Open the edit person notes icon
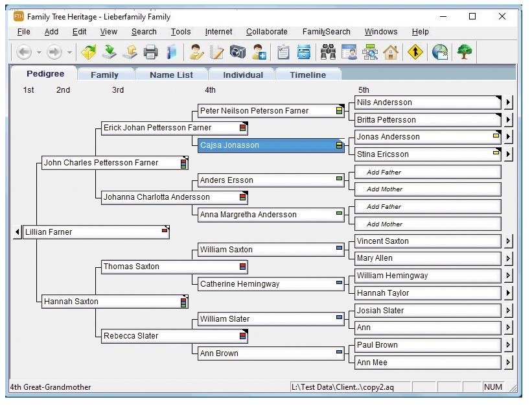Screen dimensions: 532x406 (x=216, y=53)
